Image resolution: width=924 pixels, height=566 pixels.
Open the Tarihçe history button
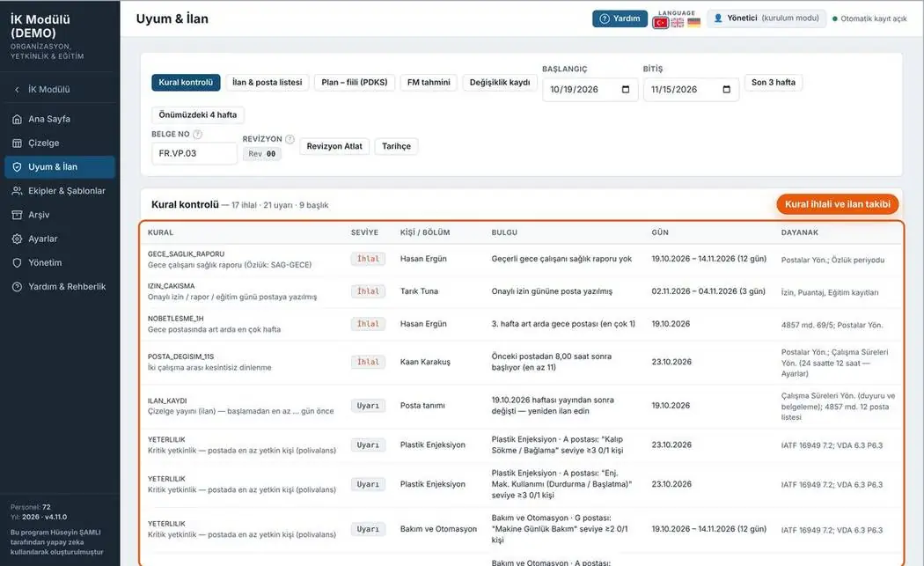(396, 146)
